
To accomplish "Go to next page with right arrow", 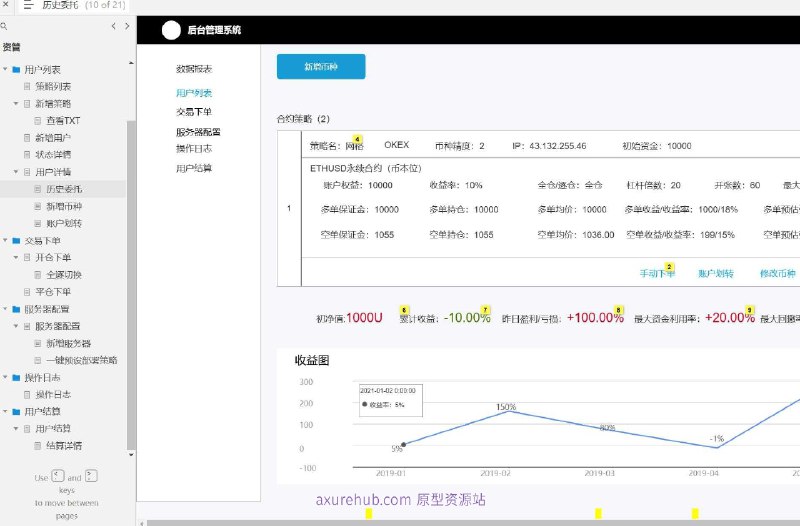I will click(127, 26).
